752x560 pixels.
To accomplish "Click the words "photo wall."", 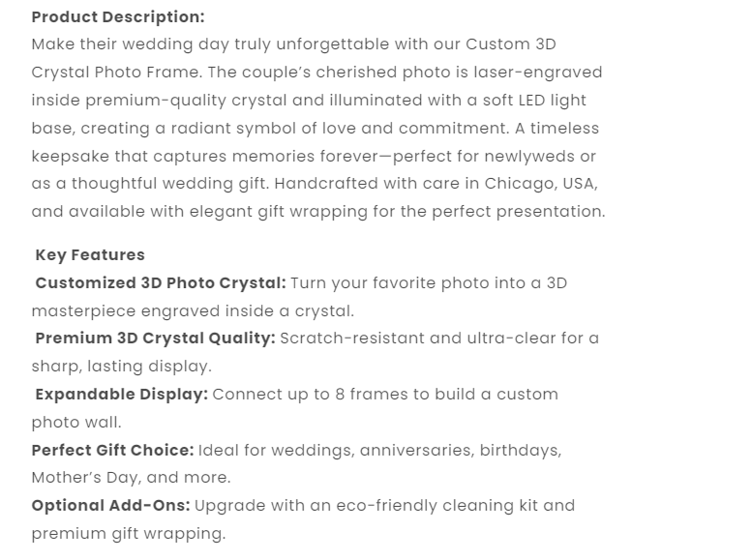I will tap(76, 423).
